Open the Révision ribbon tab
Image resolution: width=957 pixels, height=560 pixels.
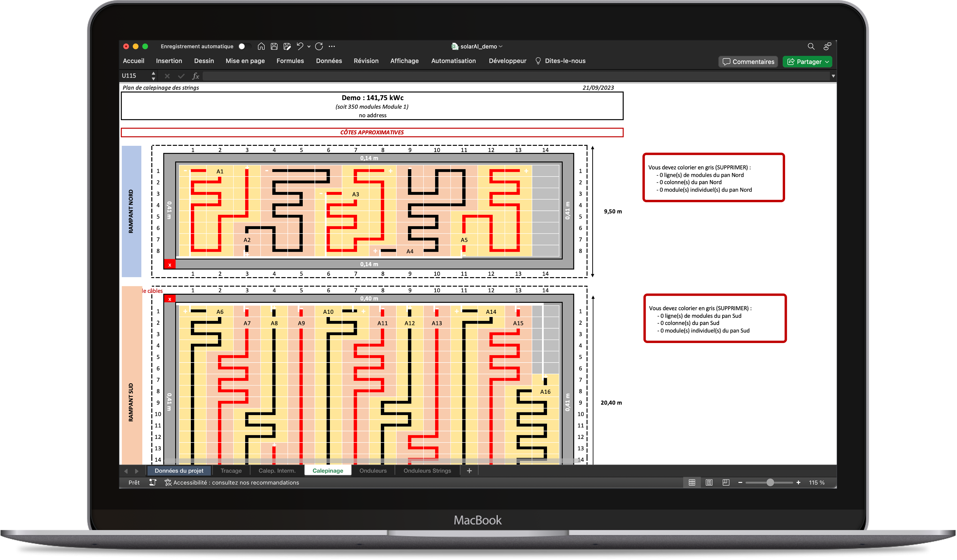pyautogui.click(x=366, y=61)
